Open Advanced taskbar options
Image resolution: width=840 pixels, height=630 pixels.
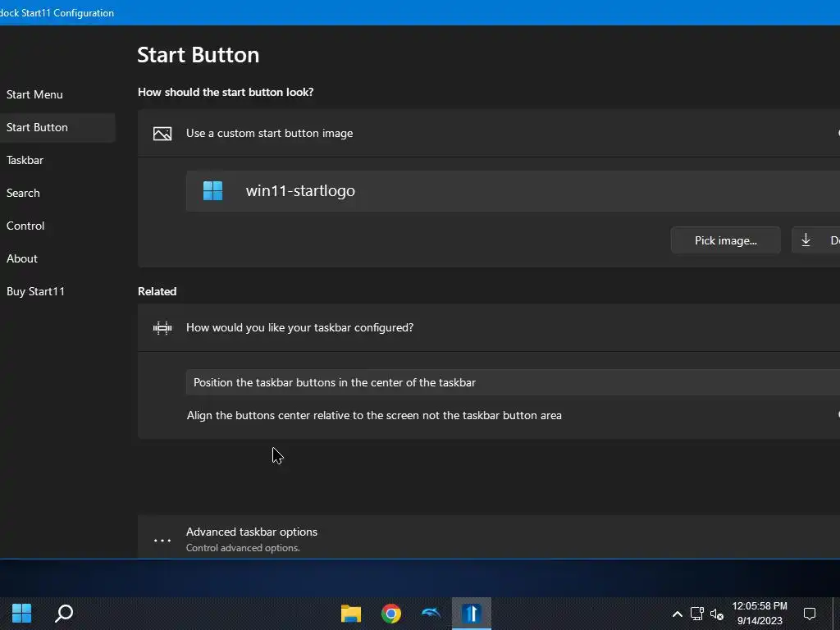[x=489, y=538]
